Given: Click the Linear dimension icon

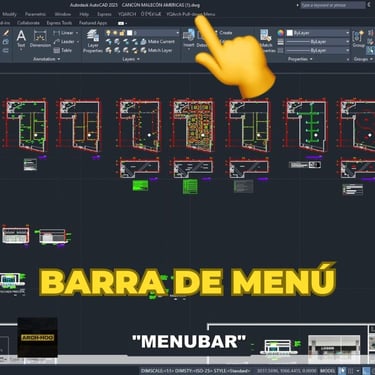Looking at the screenshot, I should coord(56,33).
